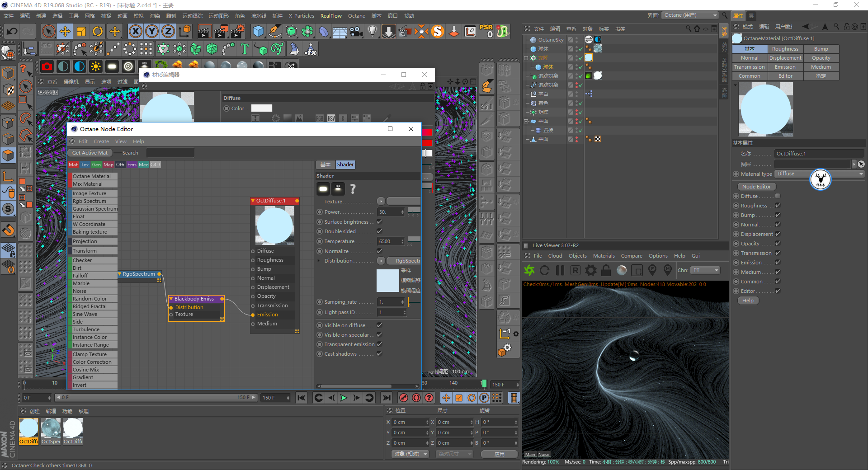Select the Scale tool icon
Screen dimensions: 868x470
pyautogui.click(x=81, y=31)
